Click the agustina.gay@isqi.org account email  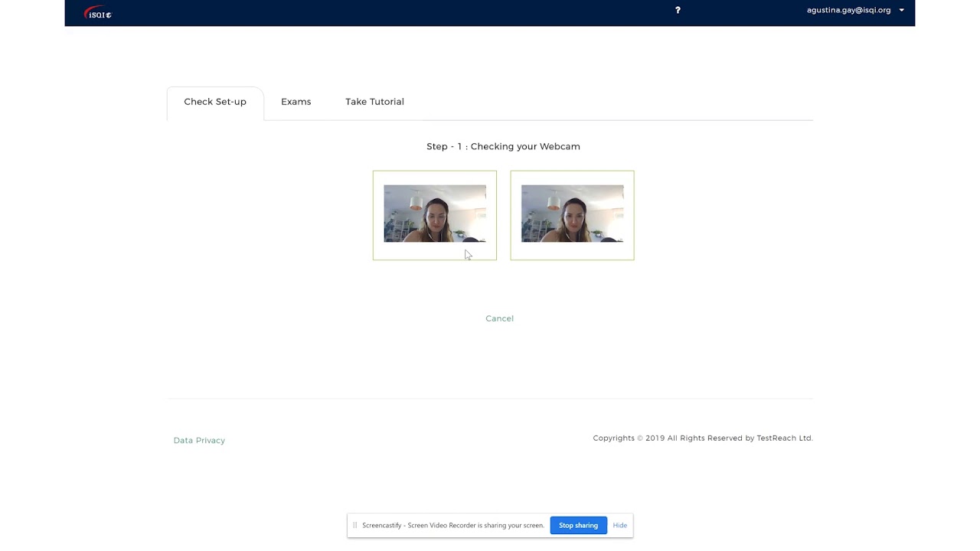(848, 10)
